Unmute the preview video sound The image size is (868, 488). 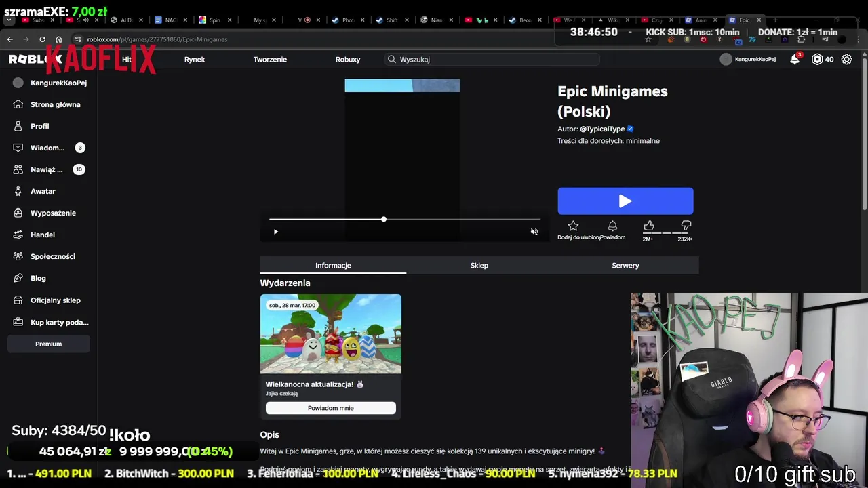click(x=534, y=232)
